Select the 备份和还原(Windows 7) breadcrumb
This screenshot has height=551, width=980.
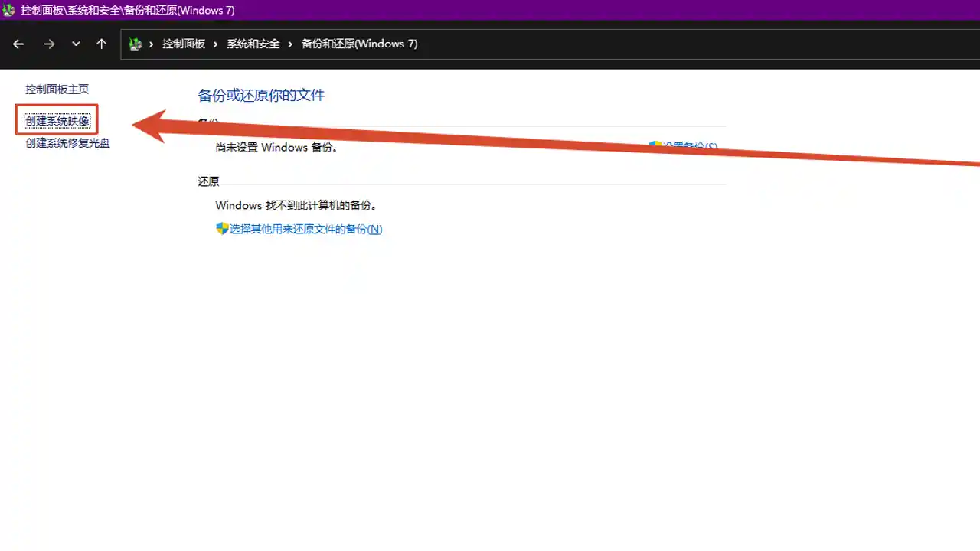pyautogui.click(x=359, y=44)
